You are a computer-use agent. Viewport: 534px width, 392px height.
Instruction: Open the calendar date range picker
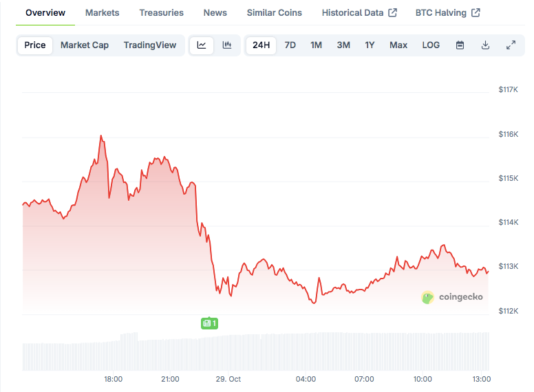point(460,45)
